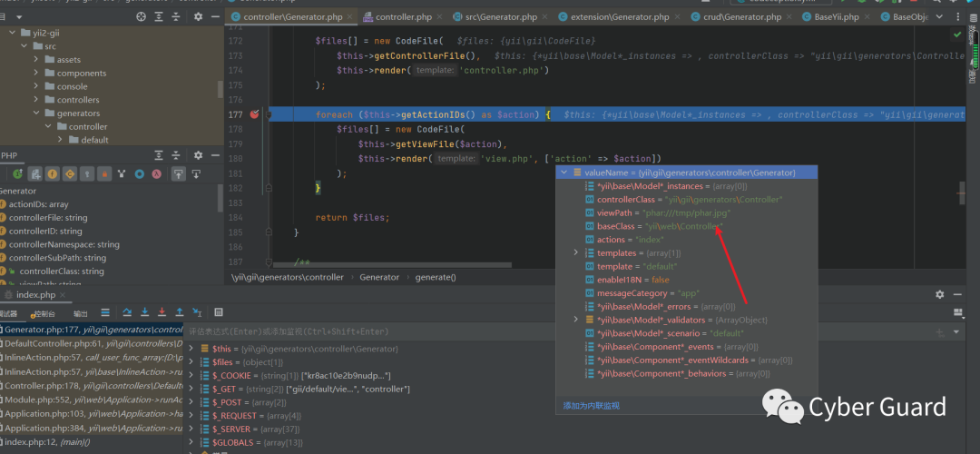Expand $this variable in debugger
The width and height of the screenshot is (980, 454).
pyautogui.click(x=191, y=349)
